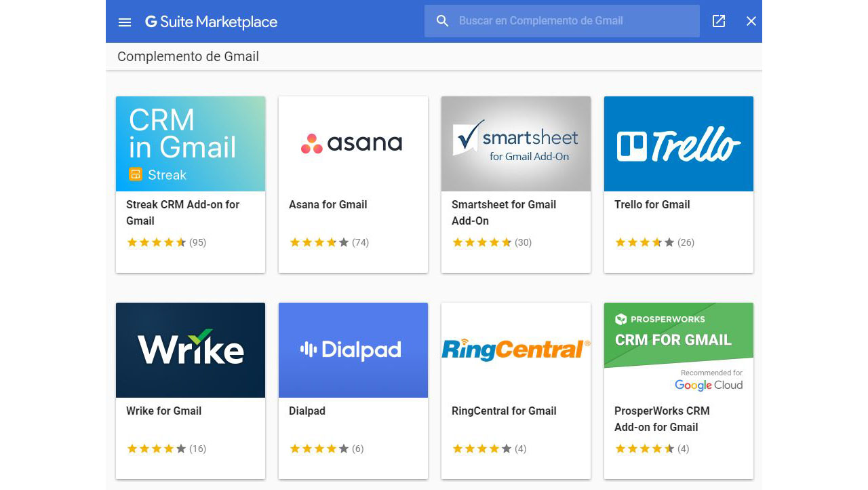Screen dimensions: 868x490
Task: Click the G Suite Marketplace header title
Action: 212,22
